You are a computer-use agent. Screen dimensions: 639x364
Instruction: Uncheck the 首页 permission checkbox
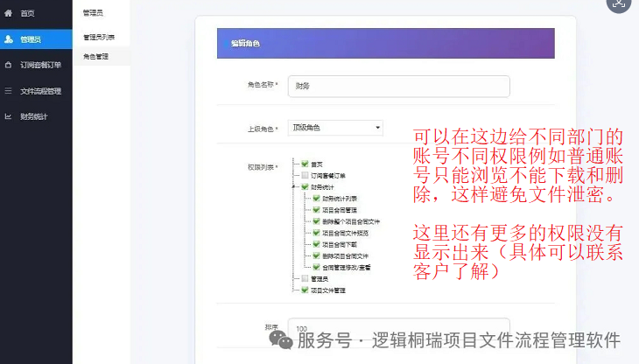tap(305, 164)
